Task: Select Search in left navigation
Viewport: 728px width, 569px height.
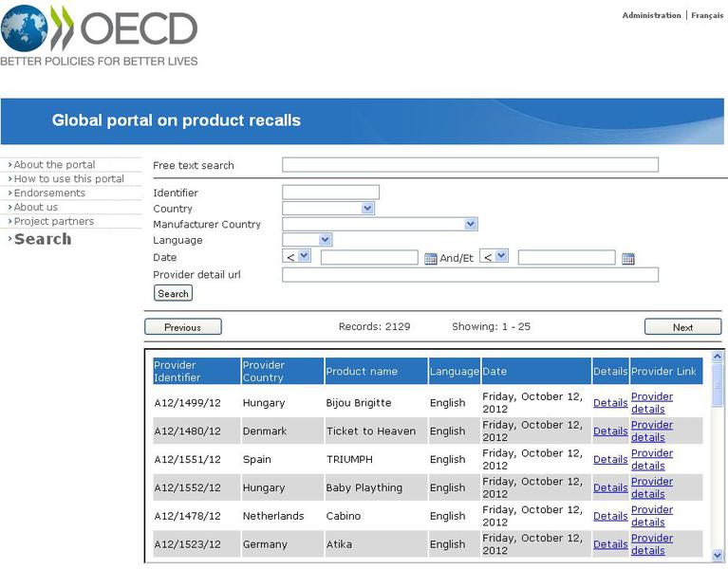Action: click(x=43, y=239)
